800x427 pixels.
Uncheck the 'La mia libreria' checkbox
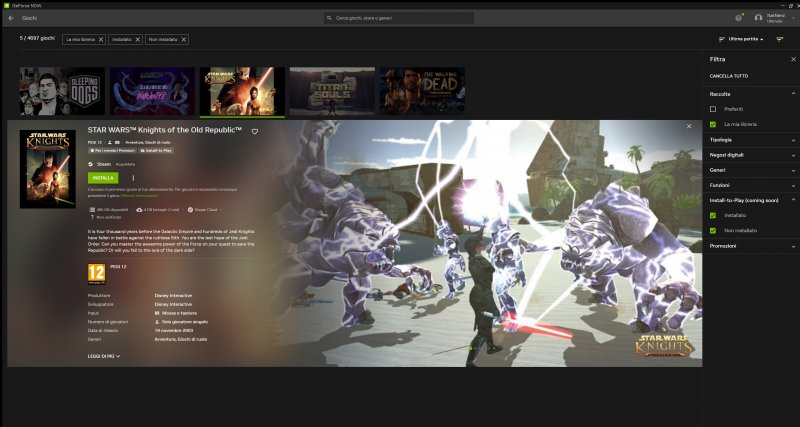[713, 124]
